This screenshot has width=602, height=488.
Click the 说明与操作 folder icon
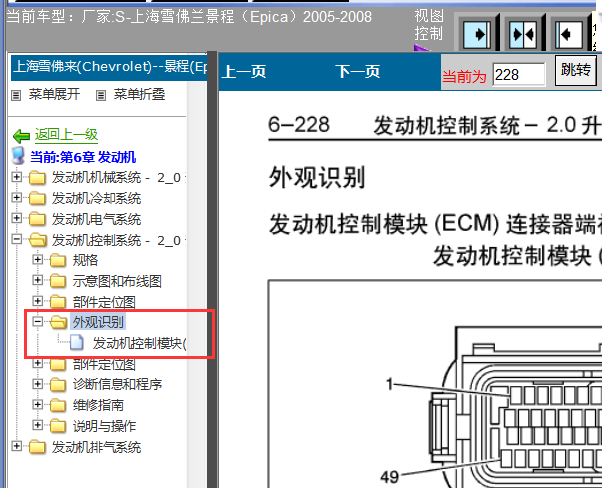pyautogui.click(x=58, y=426)
